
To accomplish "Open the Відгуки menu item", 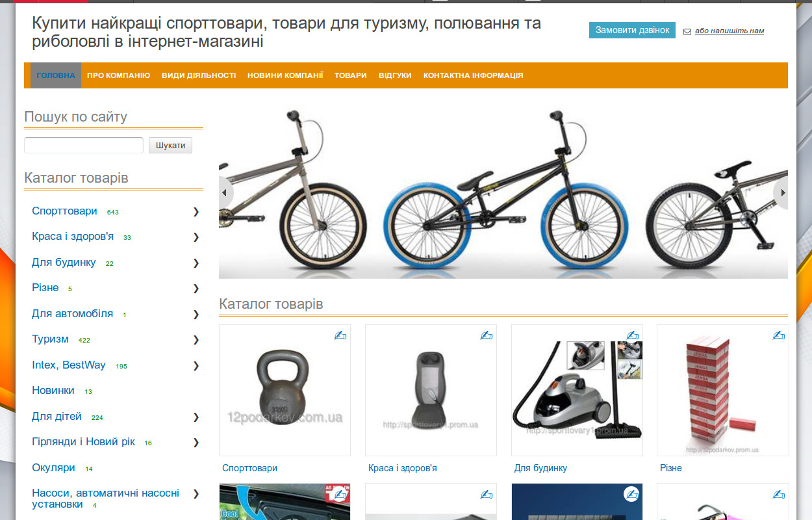I will coord(395,75).
